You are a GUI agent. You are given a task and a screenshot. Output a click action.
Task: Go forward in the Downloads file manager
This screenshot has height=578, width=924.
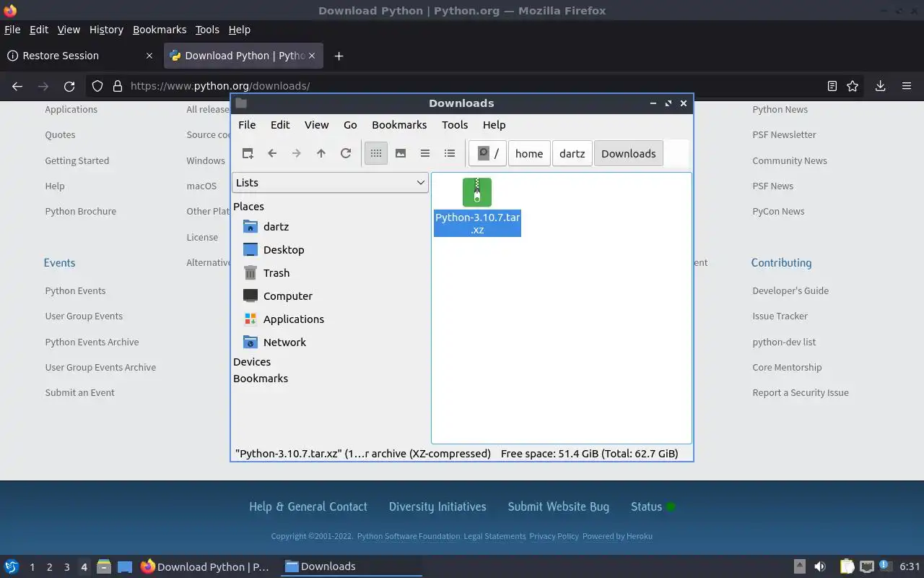tap(297, 153)
